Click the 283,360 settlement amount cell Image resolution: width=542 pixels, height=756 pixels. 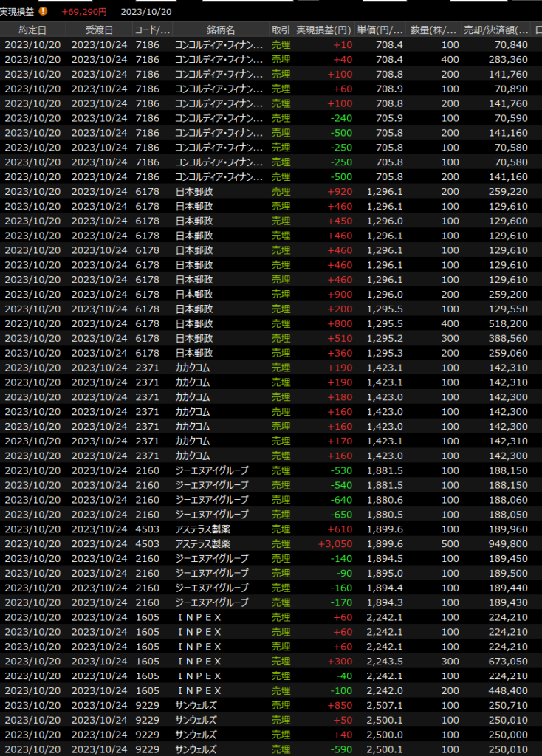(x=508, y=59)
